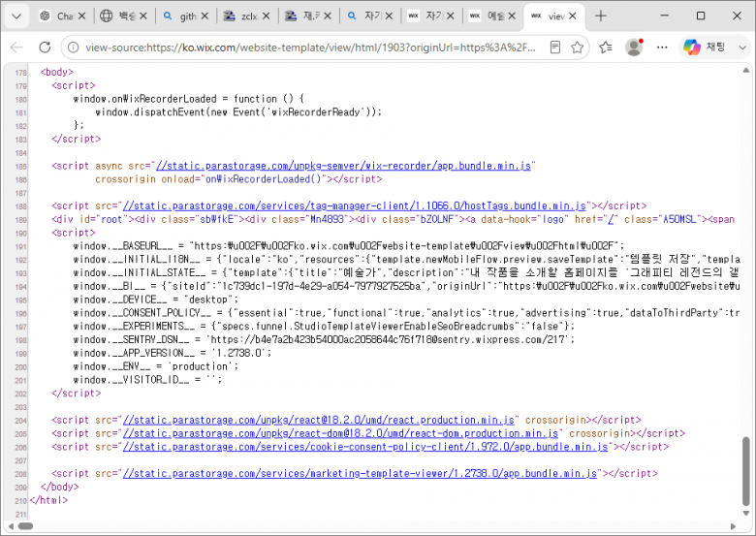The width and height of the screenshot is (756, 536).
Task: Click window.__VISITOR_ID__ line
Action: coord(147,380)
